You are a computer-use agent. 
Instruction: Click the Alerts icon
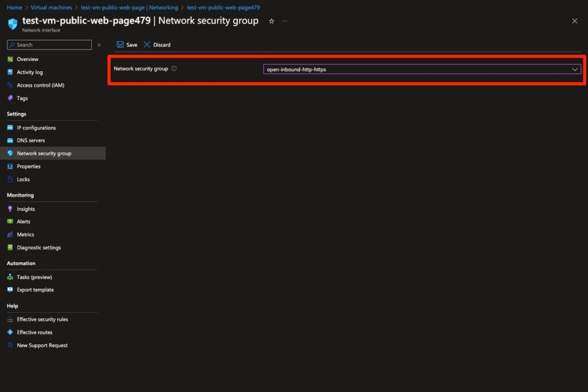click(10, 221)
